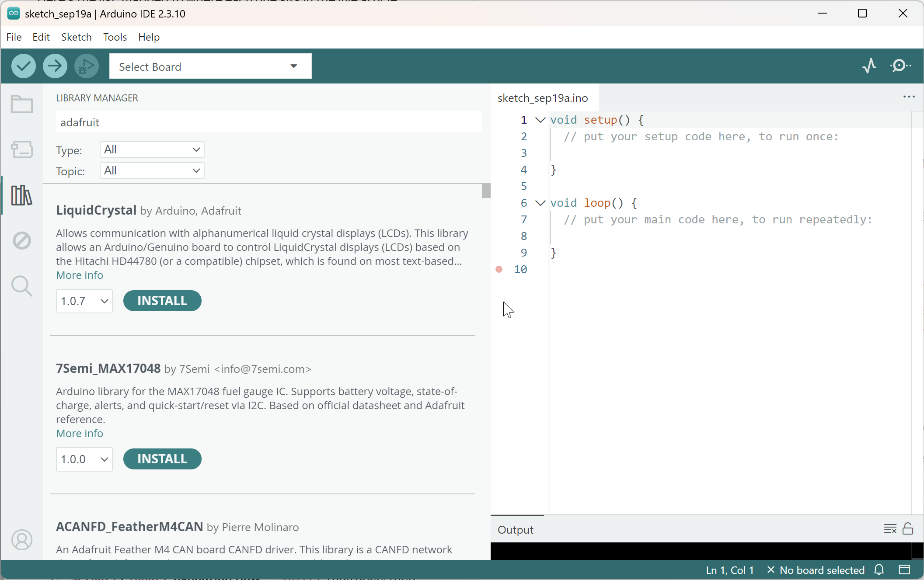This screenshot has height=580, width=924.
Task: Start the debugger with the Debug button
Action: (86, 66)
